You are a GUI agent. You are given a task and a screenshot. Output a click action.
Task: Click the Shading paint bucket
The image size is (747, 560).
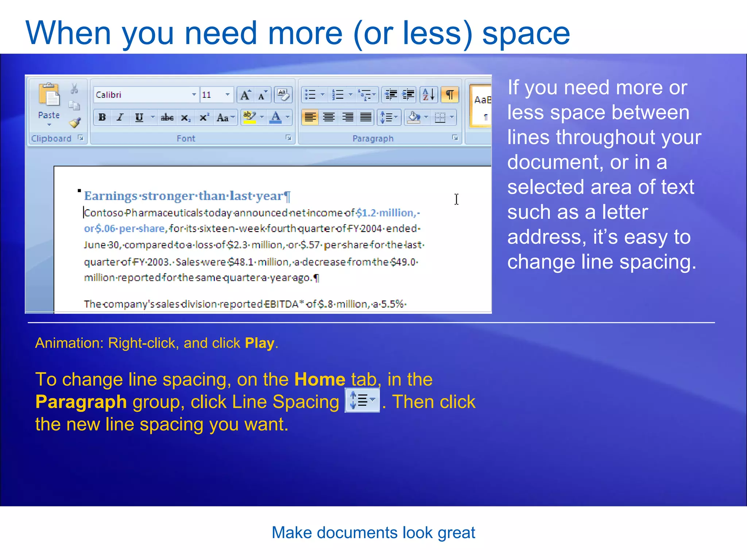414,117
